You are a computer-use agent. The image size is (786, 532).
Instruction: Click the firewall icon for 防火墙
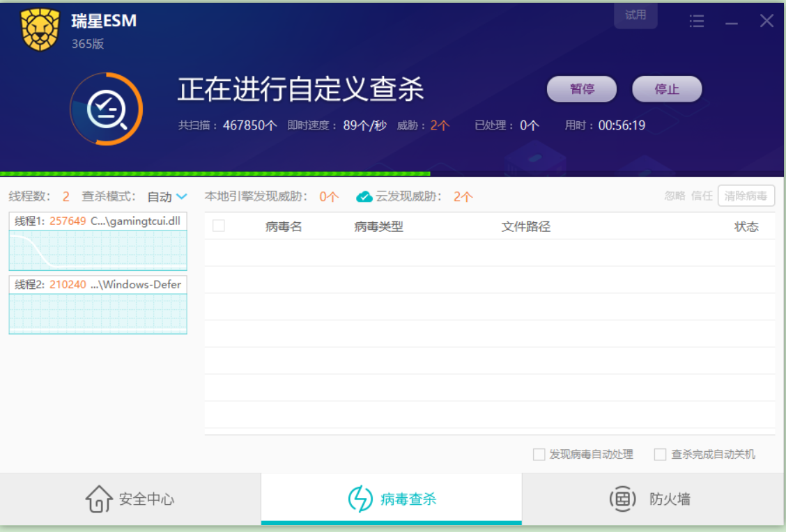622,499
